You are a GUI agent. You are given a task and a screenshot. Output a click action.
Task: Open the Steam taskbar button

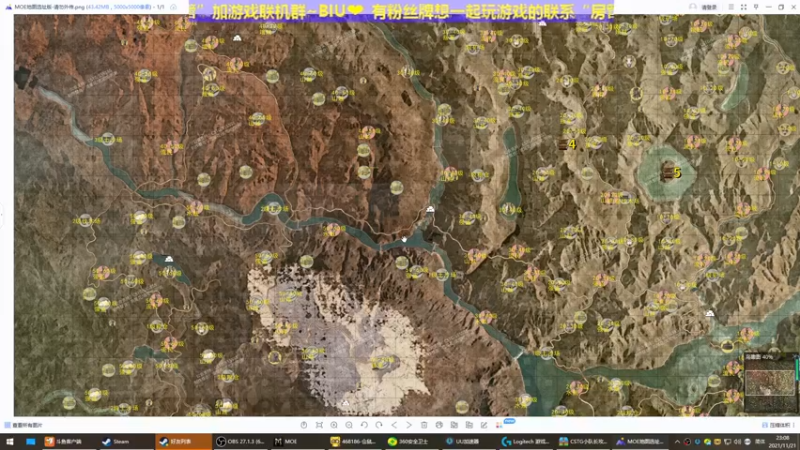[x=125, y=442]
